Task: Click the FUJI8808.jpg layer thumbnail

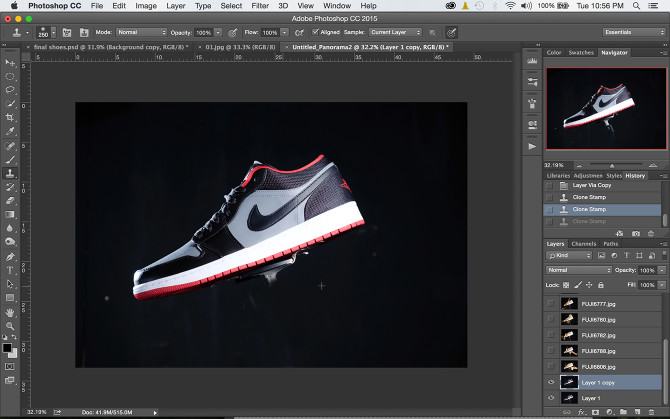Action: pos(569,366)
